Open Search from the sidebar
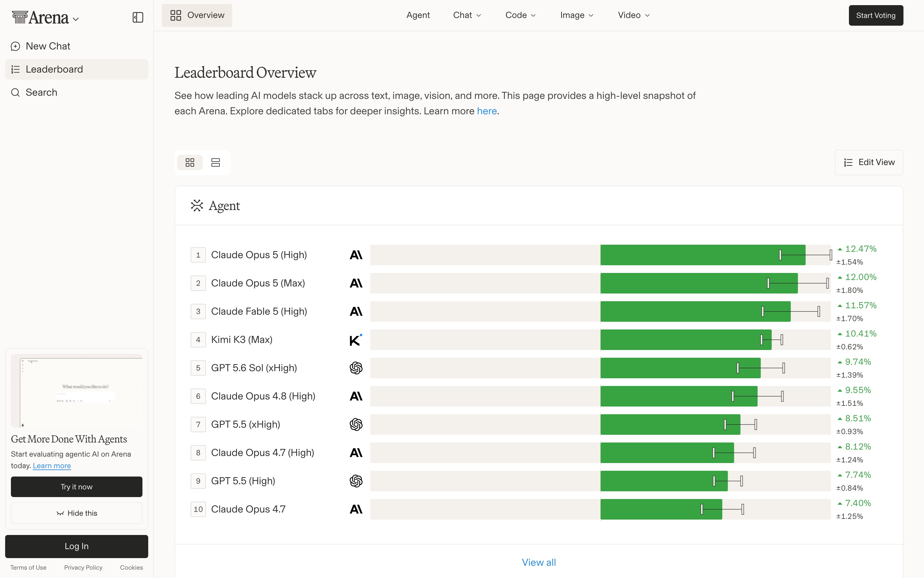The width and height of the screenshot is (924, 578). [x=76, y=92]
